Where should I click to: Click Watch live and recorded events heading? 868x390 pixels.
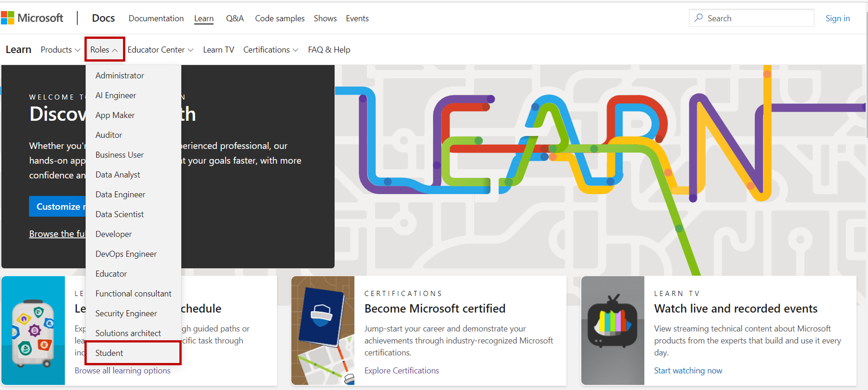point(736,308)
